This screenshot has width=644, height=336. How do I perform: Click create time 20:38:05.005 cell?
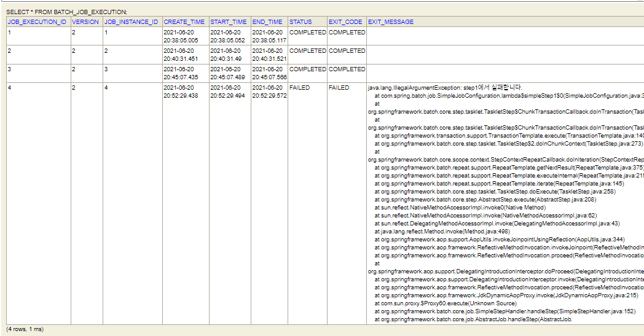(x=186, y=36)
